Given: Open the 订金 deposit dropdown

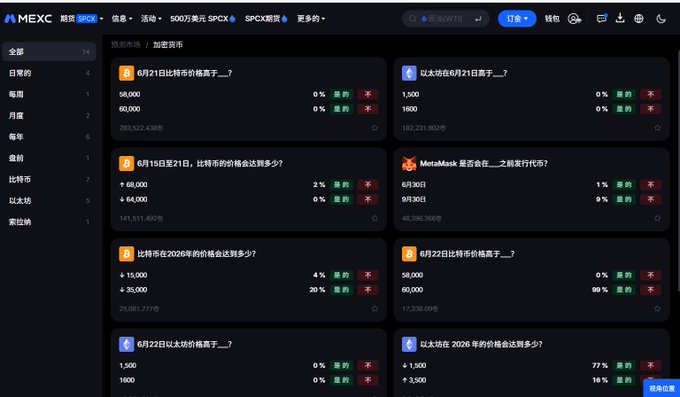Looking at the screenshot, I should tap(517, 19).
